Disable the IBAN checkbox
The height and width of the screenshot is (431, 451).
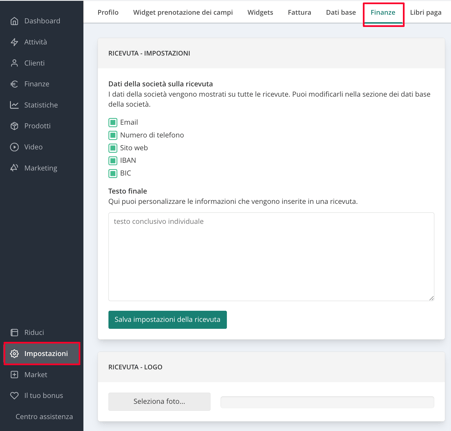[x=113, y=160]
